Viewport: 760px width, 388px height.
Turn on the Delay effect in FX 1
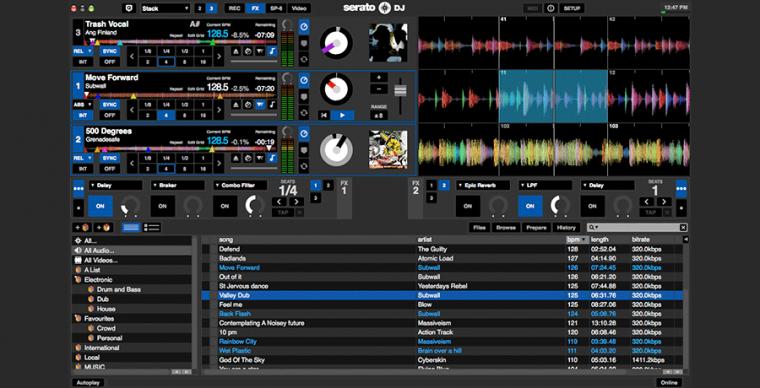[100, 206]
